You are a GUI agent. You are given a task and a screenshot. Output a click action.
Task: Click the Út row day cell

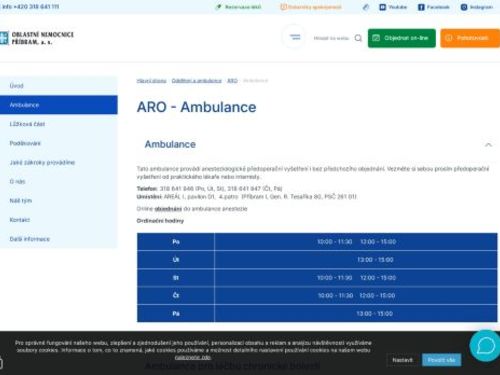tap(176, 259)
